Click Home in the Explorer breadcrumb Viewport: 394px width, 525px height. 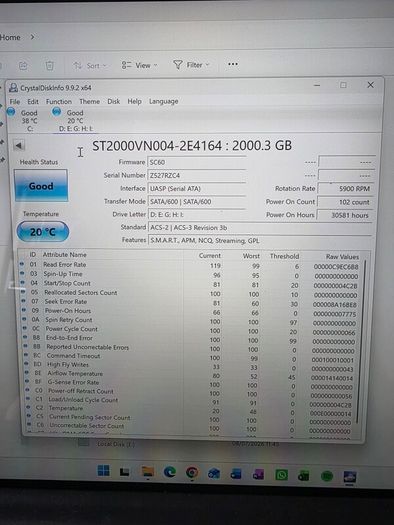click(10, 37)
